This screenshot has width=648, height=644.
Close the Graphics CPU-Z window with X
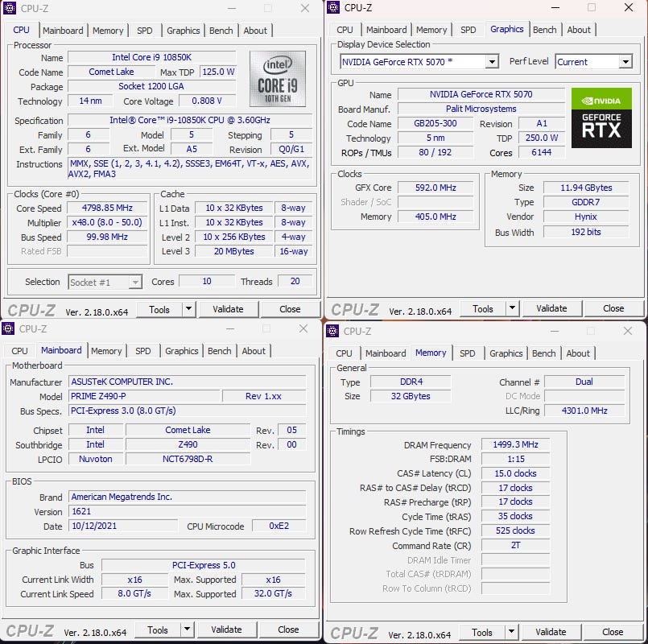coord(629,7)
